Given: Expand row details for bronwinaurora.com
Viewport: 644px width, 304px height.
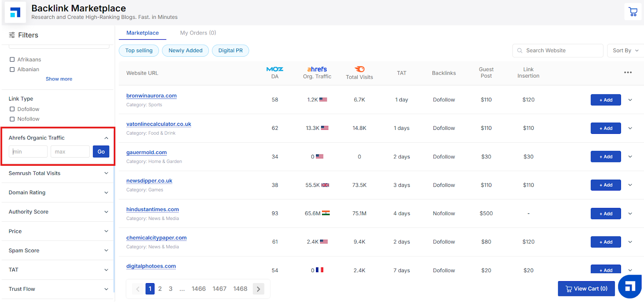Looking at the screenshot, I should click(x=630, y=100).
